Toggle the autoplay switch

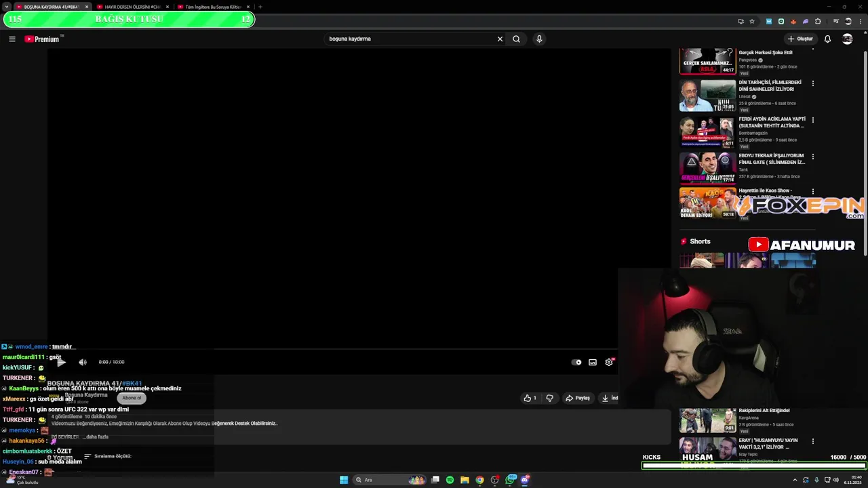[576, 362]
